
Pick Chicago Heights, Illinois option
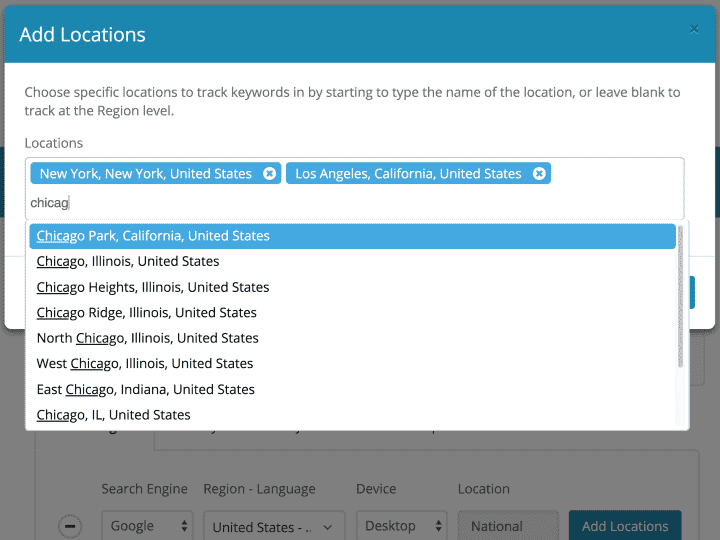(x=153, y=287)
